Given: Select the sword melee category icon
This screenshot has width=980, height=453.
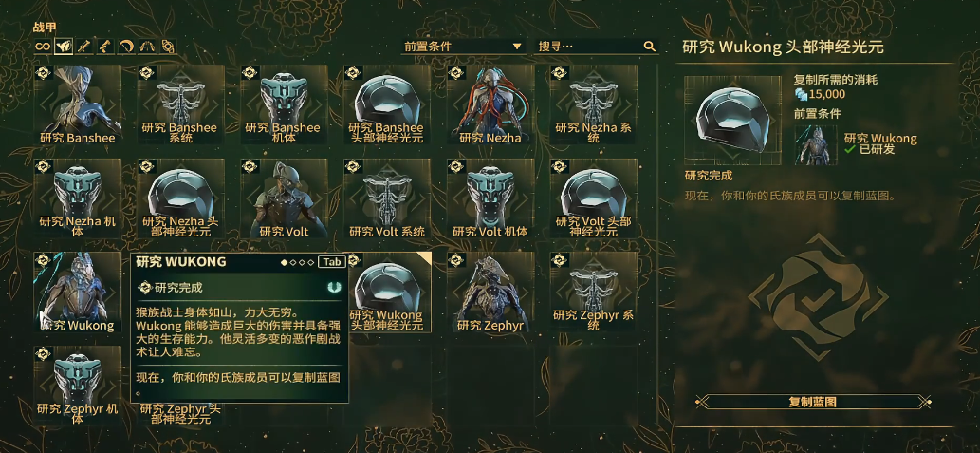Looking at the screenshot, I should coord(84,47).
